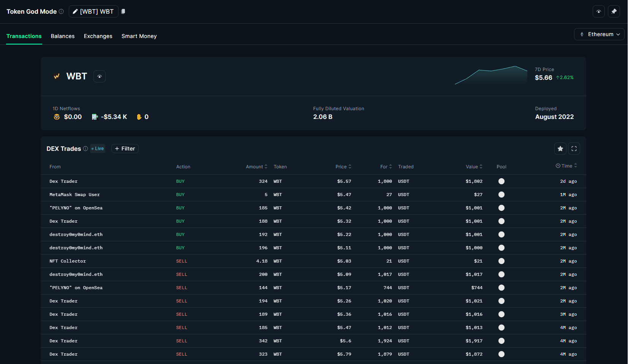Open the Smart Money tab
The width and height of the screenshot is (628, 364).
(x=139, y=36)
